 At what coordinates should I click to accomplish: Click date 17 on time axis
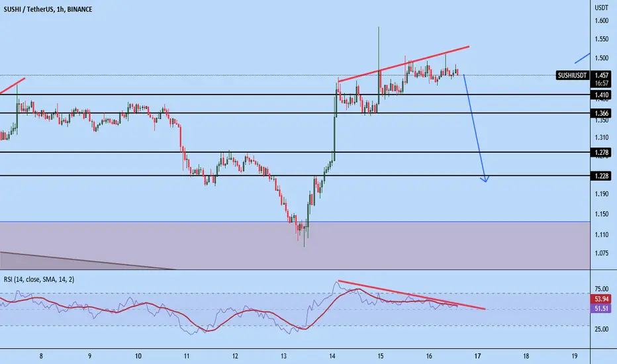477,356
